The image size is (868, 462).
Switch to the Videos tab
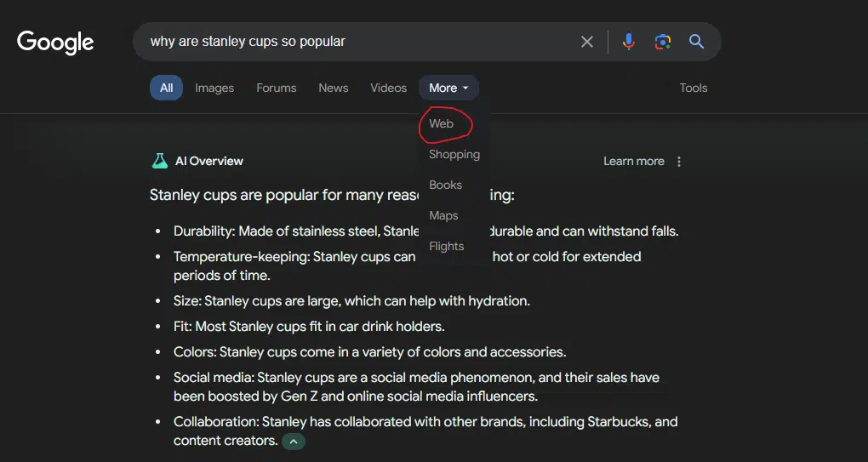pos(389,88)
